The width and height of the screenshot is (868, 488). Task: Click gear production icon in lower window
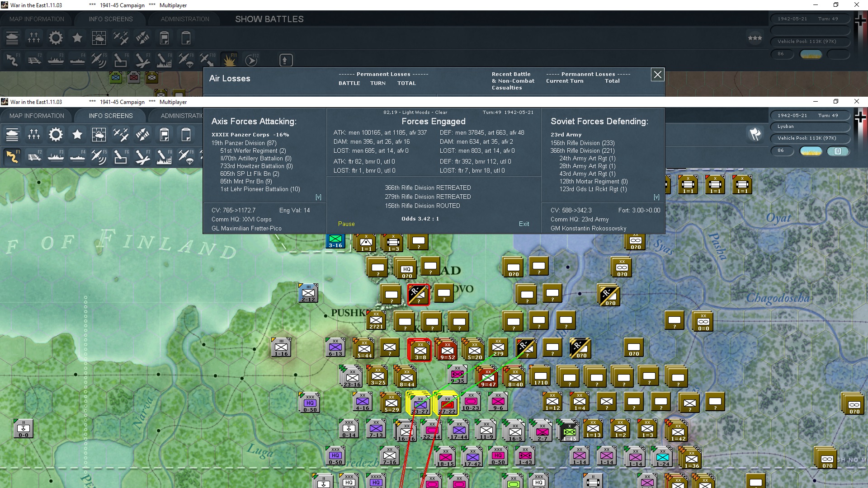coord(56,135)
